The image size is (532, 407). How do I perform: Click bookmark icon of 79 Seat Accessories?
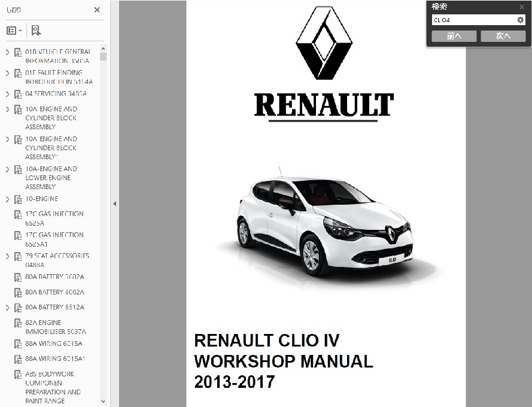[18, 257]
